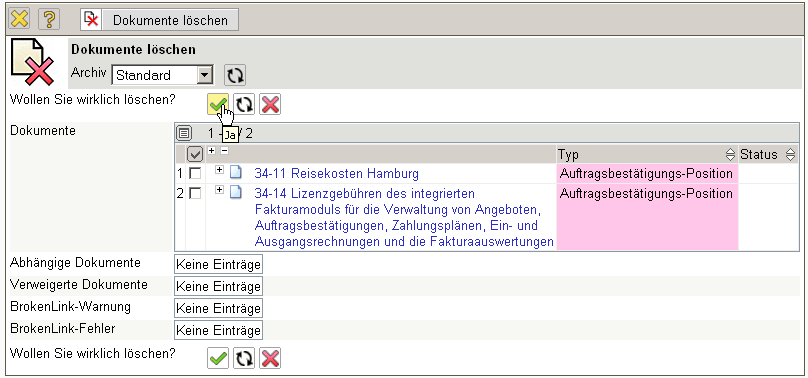
Task: Open help via question mark icon
Action: pyautogui.click(x=49, y=20)
